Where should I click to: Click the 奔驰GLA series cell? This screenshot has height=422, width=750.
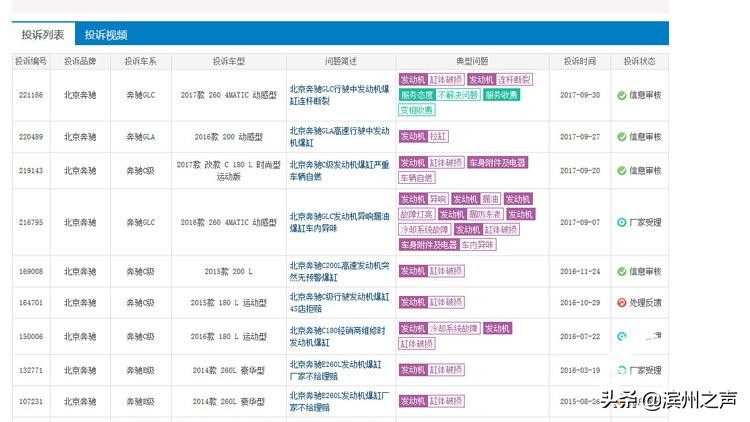point(140,137)
